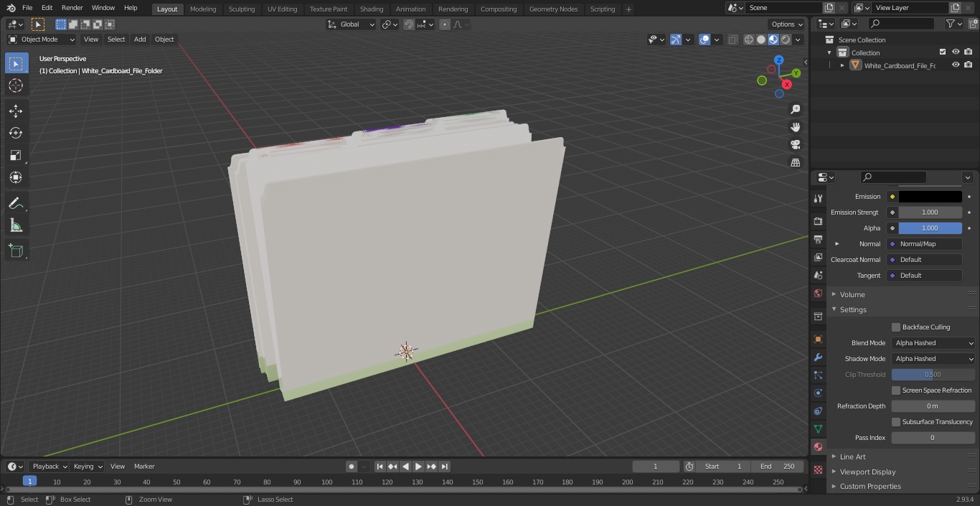
Task: Open World properties tab
Action: 818,293
